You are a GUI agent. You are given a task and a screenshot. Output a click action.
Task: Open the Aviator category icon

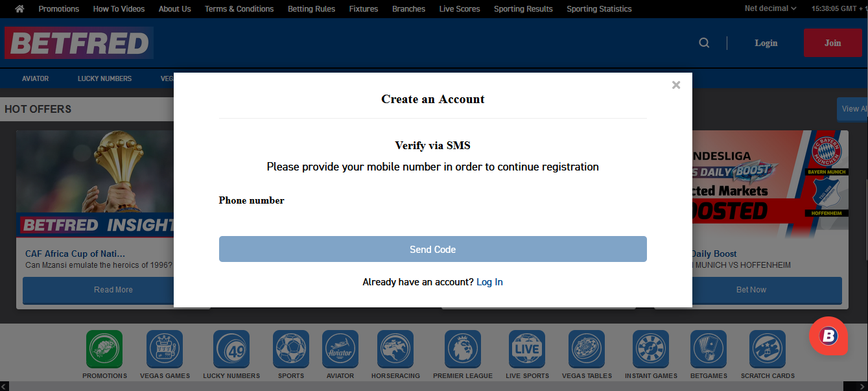(x=340, y=349)
